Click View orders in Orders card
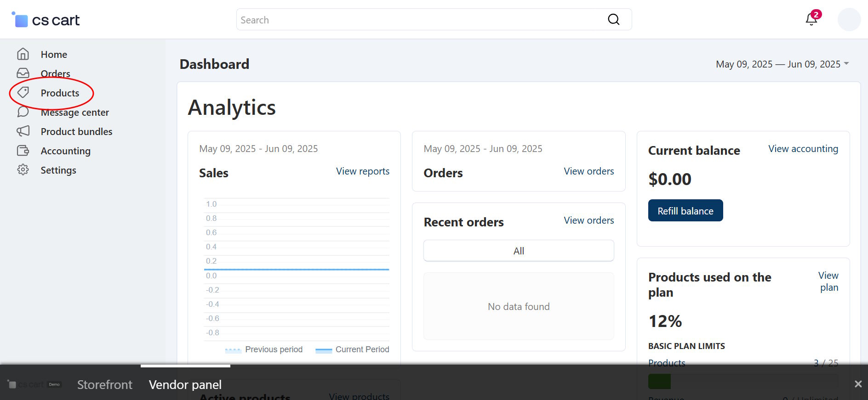The width and height of the screenshot is (868, 400). pyautogui.click(x=588, y=171)
